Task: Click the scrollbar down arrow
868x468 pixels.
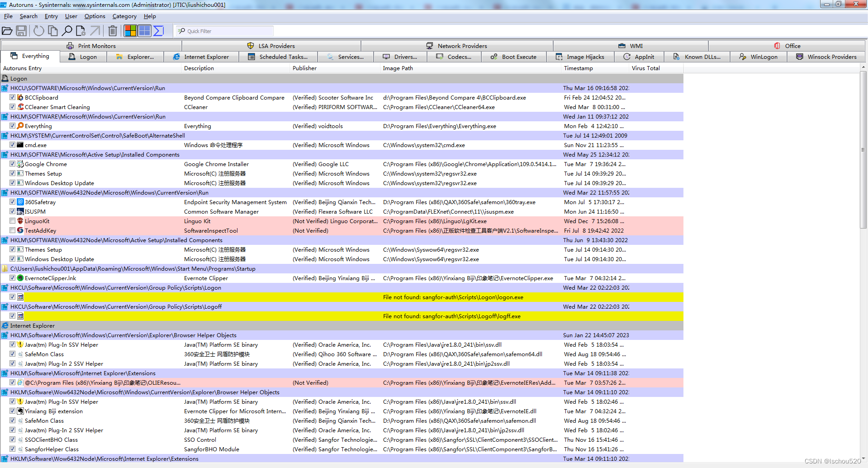Action: [x=863, y=458]
